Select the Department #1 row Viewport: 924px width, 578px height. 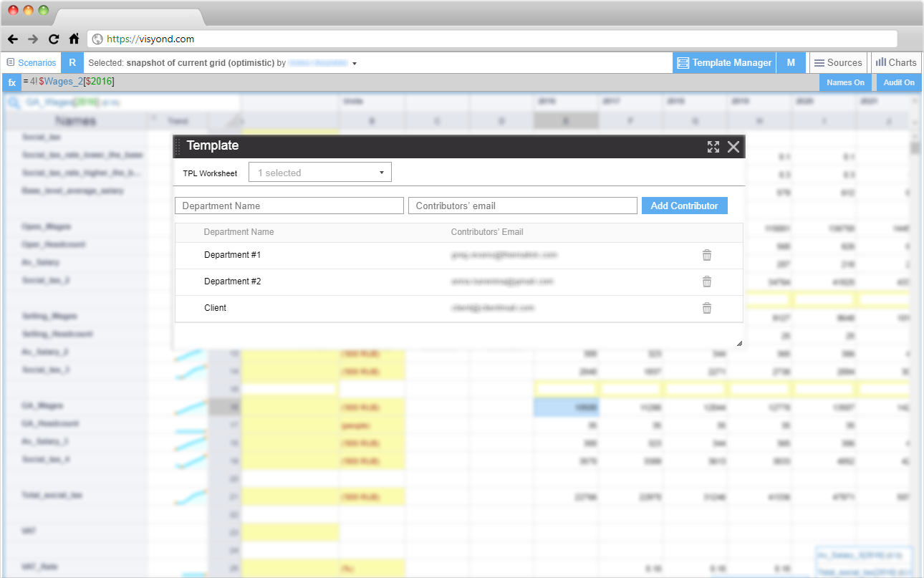[458, 256]
